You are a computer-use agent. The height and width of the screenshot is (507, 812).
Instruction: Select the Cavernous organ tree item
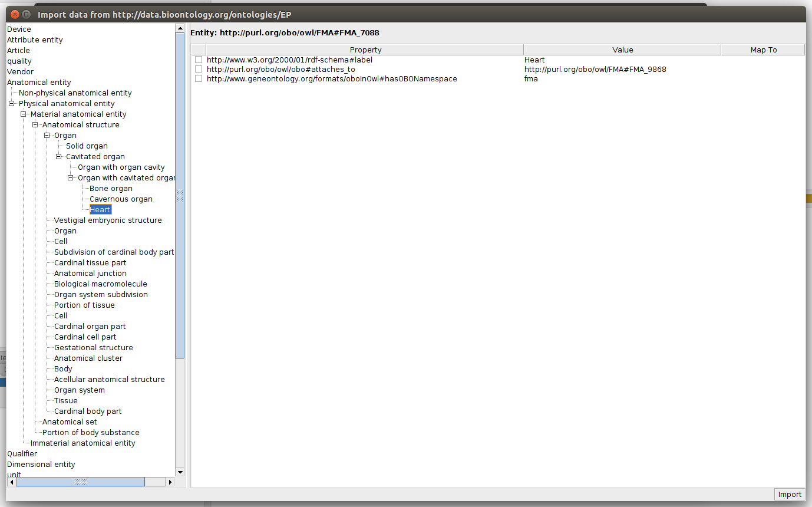coord(121,199)
